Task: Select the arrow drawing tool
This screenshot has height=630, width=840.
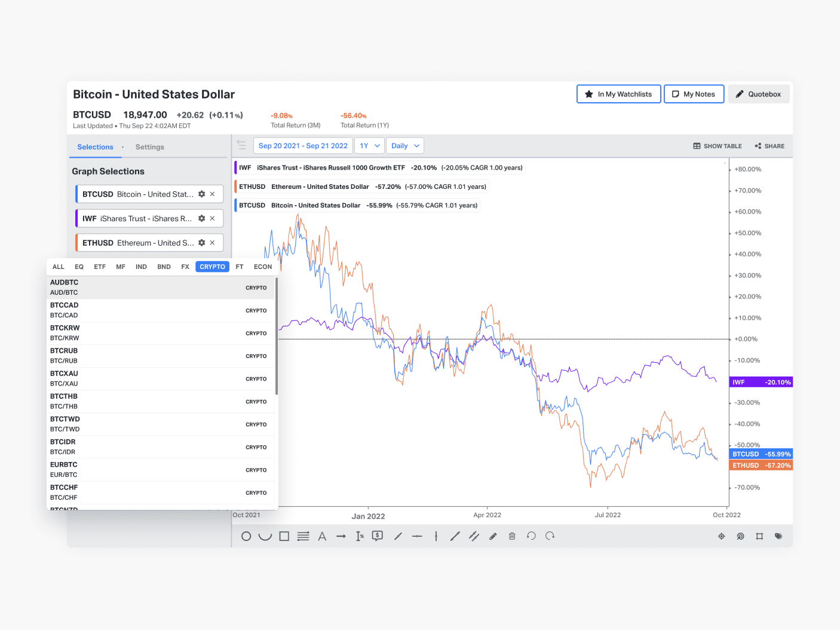Action: coord(341,536)
